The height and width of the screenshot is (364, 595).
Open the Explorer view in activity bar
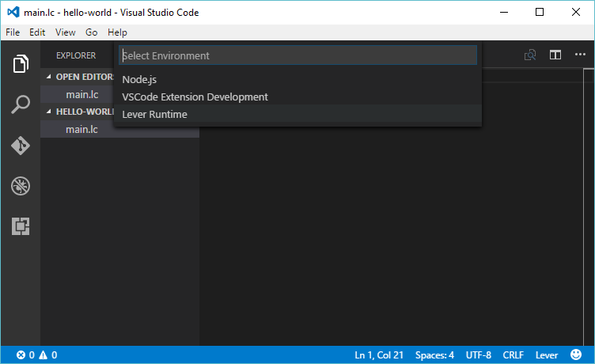click(x=21, y=64)
